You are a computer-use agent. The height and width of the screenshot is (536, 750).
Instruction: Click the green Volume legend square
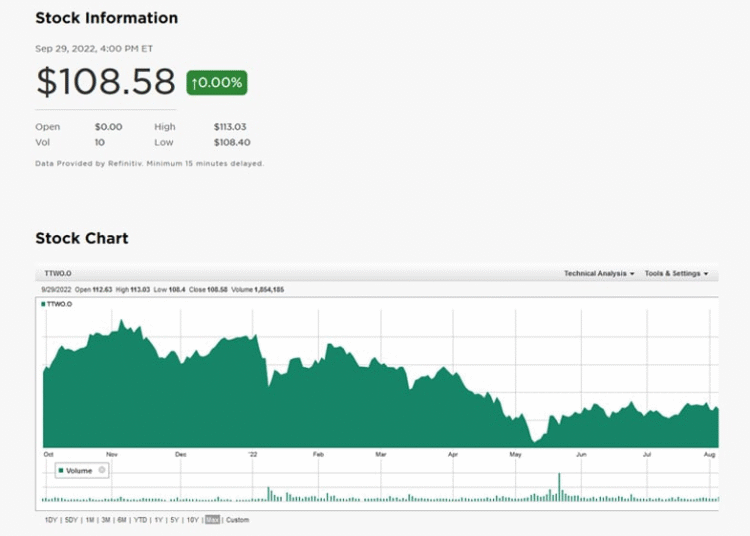(x=61, y=470)
